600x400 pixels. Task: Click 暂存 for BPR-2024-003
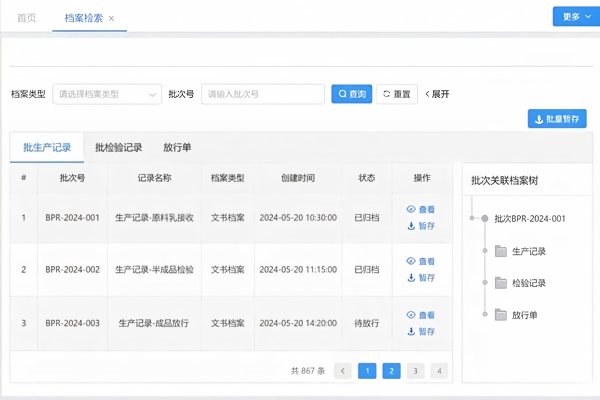click(421, 331)
